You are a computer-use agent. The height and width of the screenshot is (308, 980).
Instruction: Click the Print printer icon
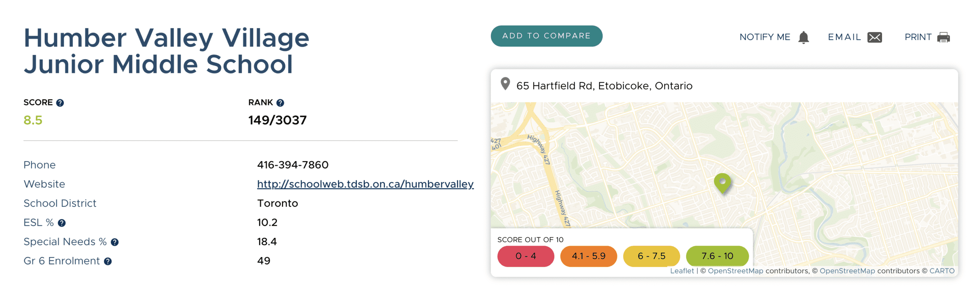coord(943,37)
